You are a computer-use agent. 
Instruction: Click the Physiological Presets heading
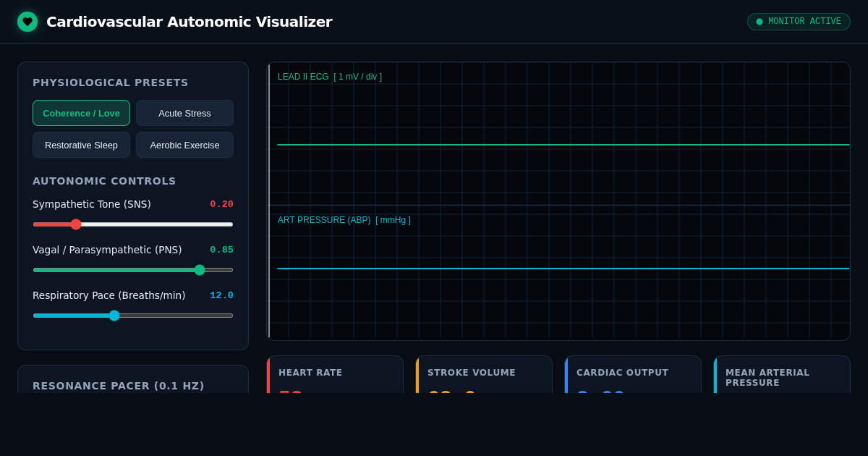(x=111, y=83)
